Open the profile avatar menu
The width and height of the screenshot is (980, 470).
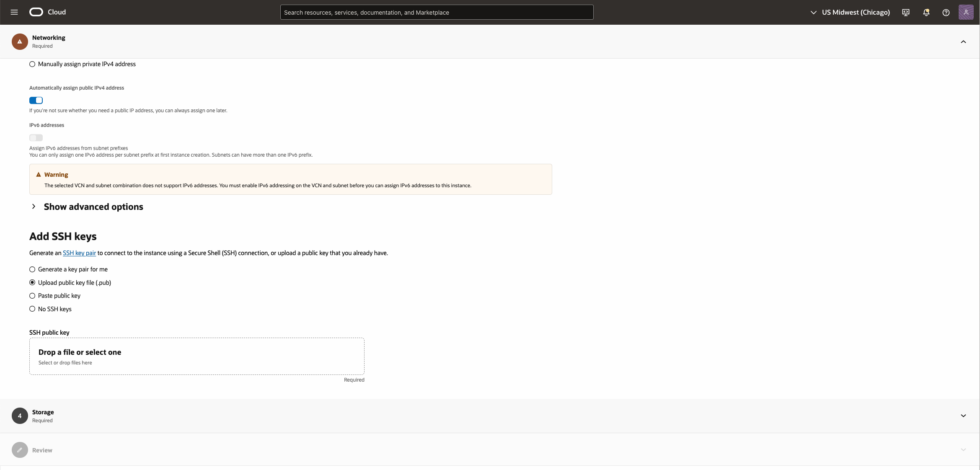966,12
